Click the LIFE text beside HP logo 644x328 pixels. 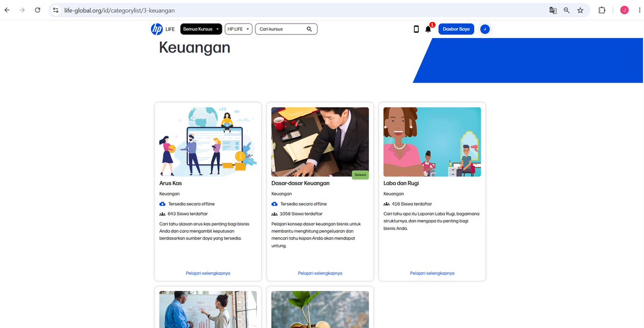click(x=170, y=29)
